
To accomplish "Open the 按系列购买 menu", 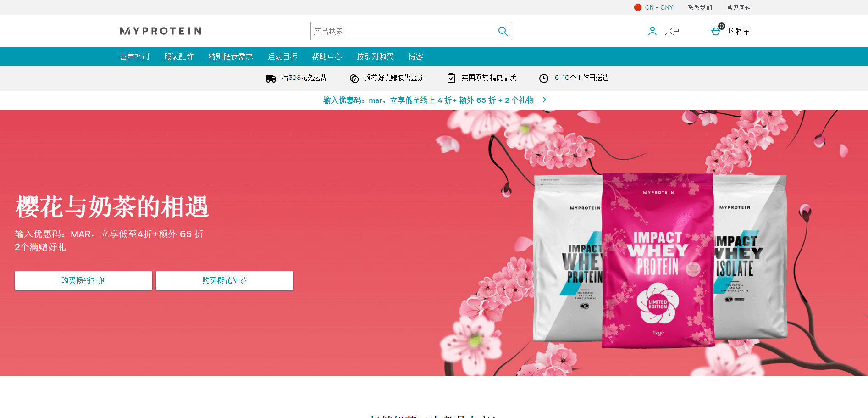I will click(x=375, y=56).
